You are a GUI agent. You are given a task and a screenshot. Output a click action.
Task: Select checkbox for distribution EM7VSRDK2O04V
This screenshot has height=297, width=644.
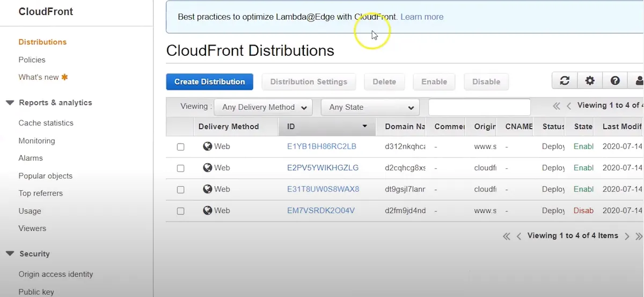tap(181, 211)
